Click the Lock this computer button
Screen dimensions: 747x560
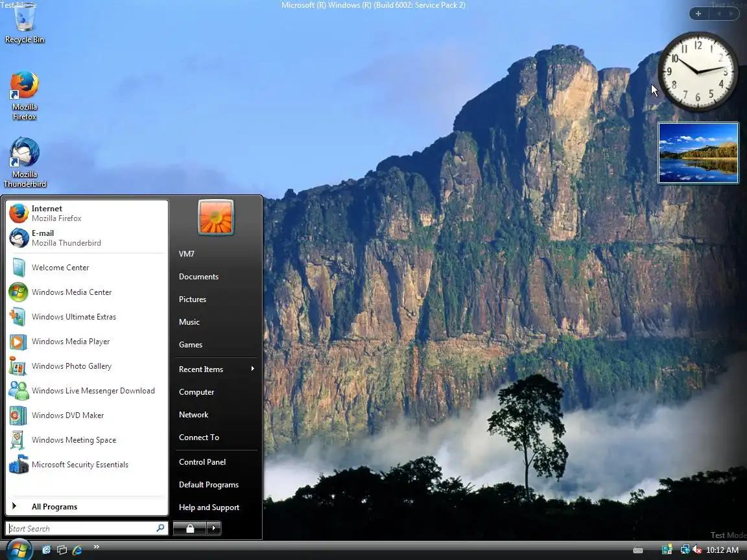[189, 528]
